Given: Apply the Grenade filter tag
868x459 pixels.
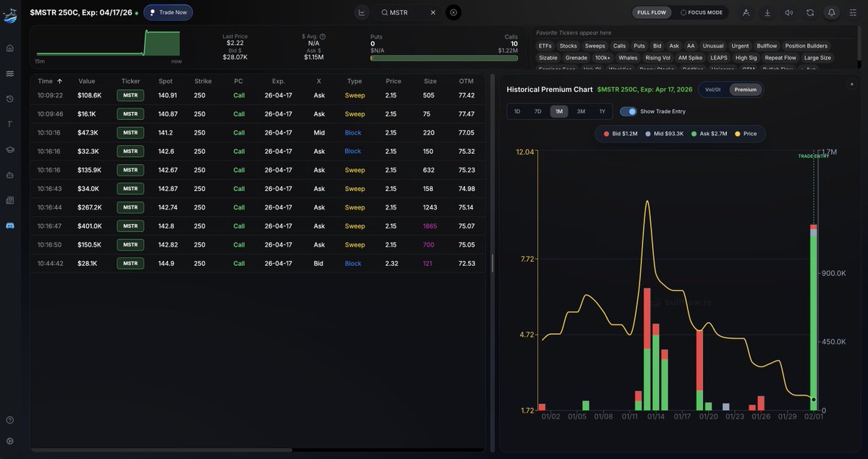Looking at the screenshot, I should pyautogui.click(x=576, y=58).
